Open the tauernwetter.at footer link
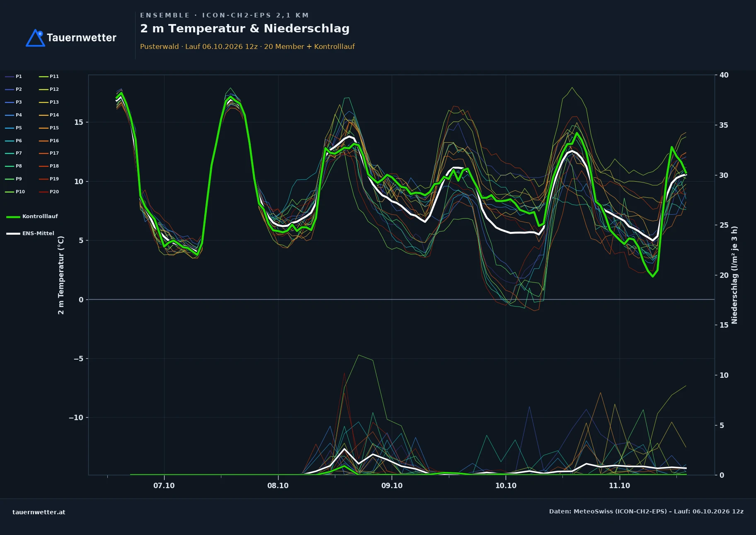Screen dimensions: 756x535 (x=39, y=512)
